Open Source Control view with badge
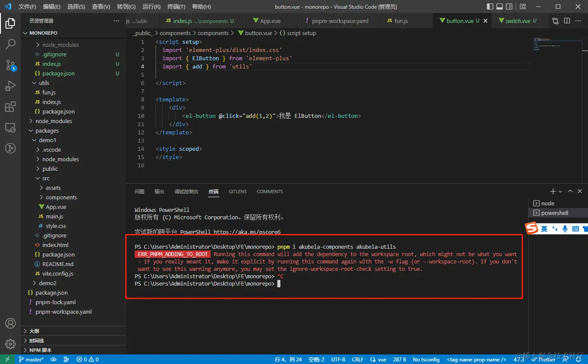Screen dimensions: 588x364 click(x=10, y=65)
